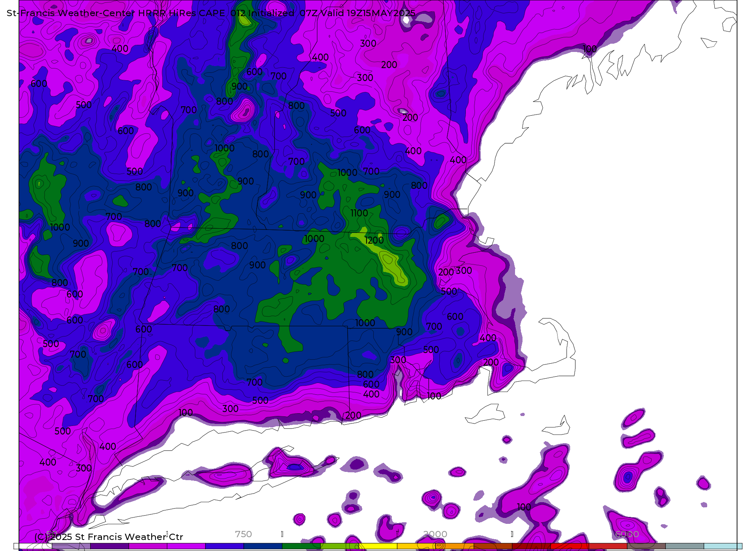
Task: Click the gray-teal legend swatch
Action: point(685,546)
